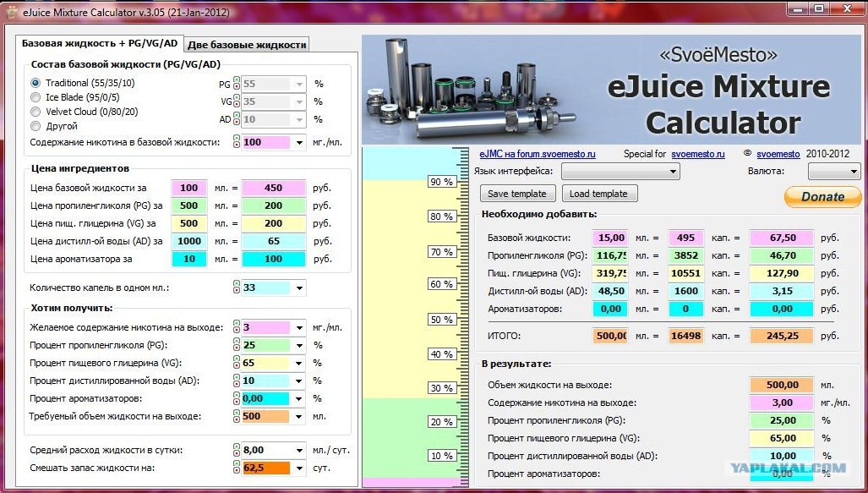Decrease Требуемый объем жидкости with red arrow
The image size is (868, 493).
coord(237,419)
